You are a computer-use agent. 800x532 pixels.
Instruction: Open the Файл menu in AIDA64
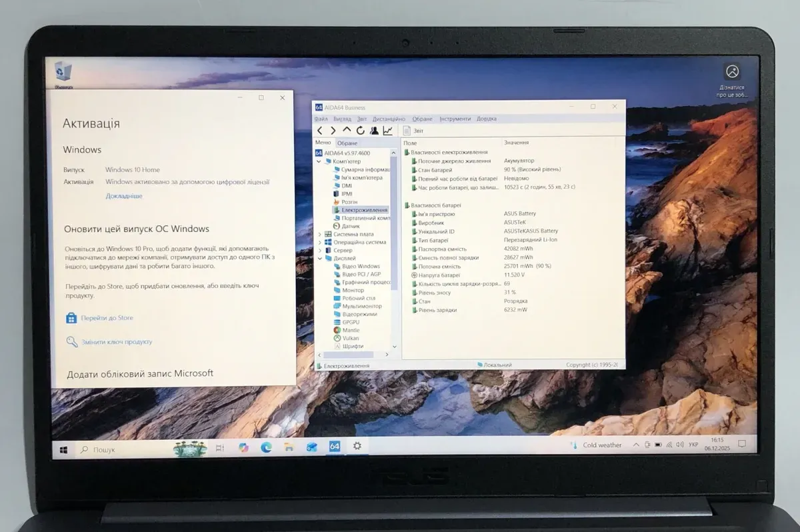(x=321, y=119)
